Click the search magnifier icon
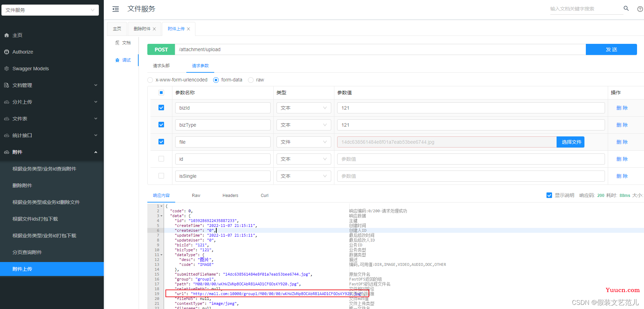The height and width of the screenshot is (309, 644). (626, 8)
